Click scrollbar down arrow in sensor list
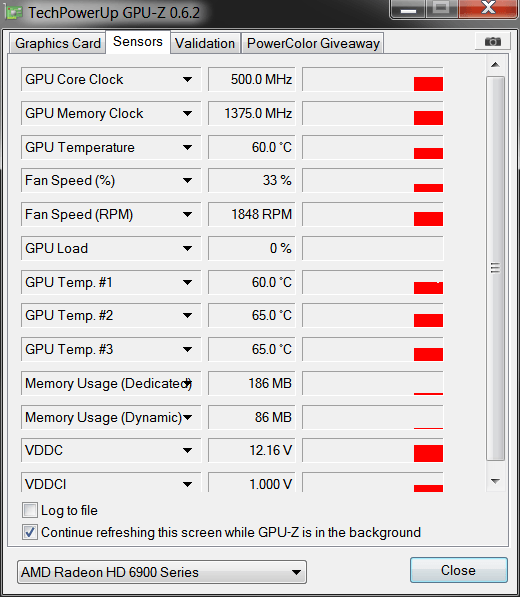 tap(495, 481)
